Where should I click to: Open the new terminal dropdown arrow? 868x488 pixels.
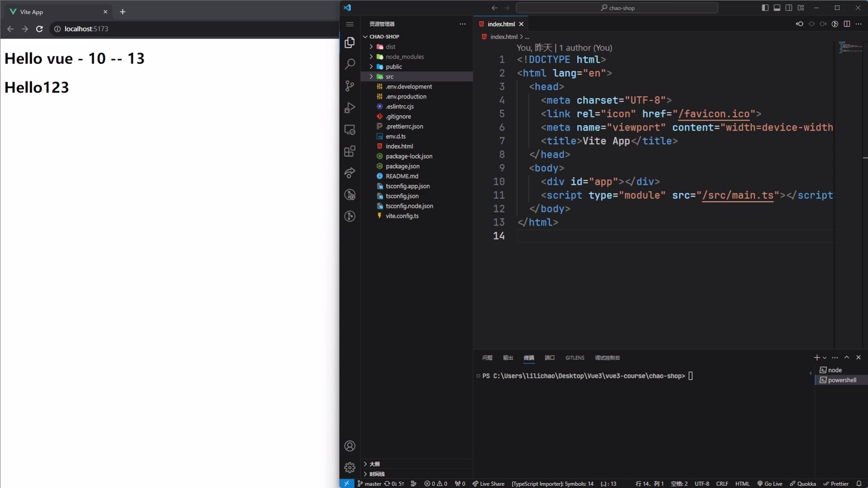coord(825,358)
